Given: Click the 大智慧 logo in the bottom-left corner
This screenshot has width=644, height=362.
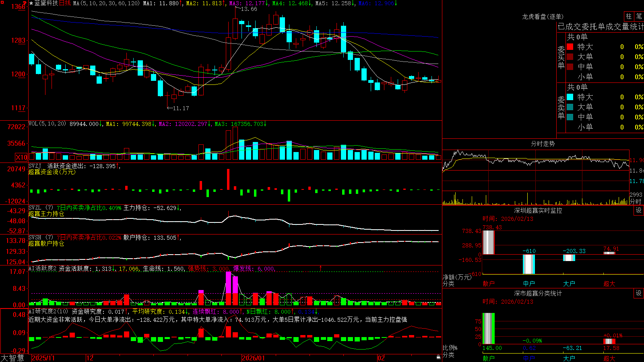Looking at the screenshot, I should (12, 358).
